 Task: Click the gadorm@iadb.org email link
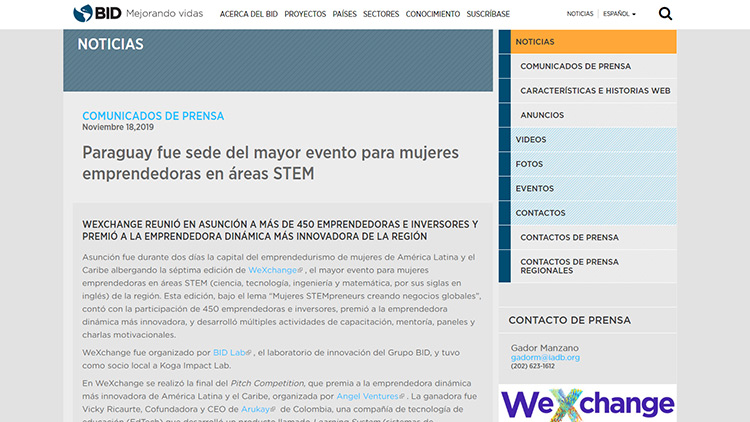[545, 357]
